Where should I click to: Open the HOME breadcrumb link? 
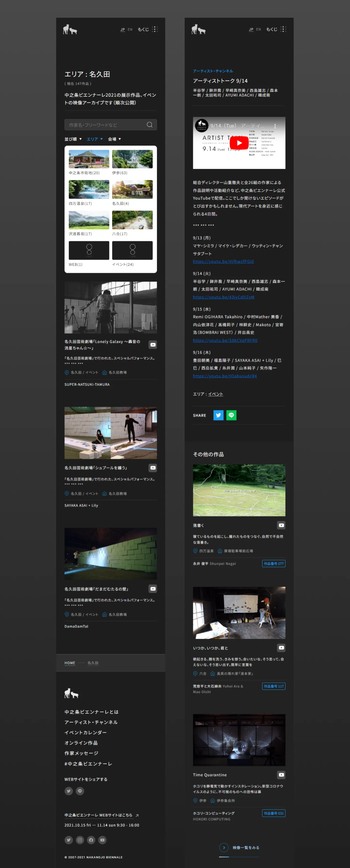coord(70,663)
